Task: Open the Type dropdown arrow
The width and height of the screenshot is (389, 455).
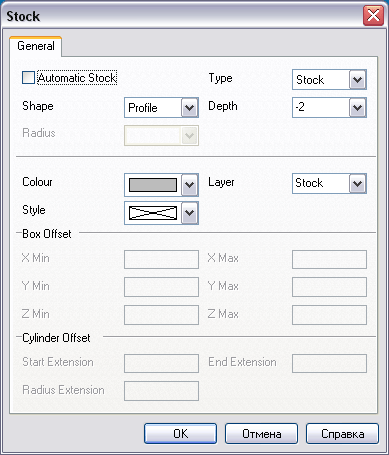Action: click(x=357, y=80)
